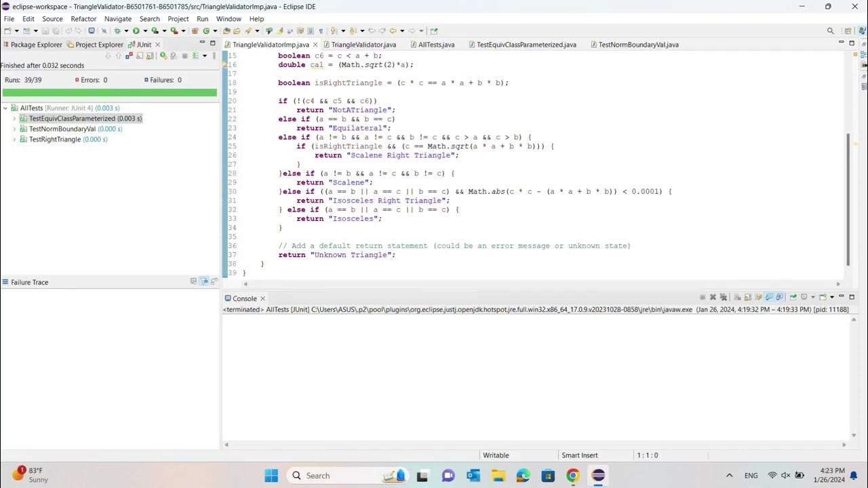Open the Debug button dropdown arrow

pos(126,30)
